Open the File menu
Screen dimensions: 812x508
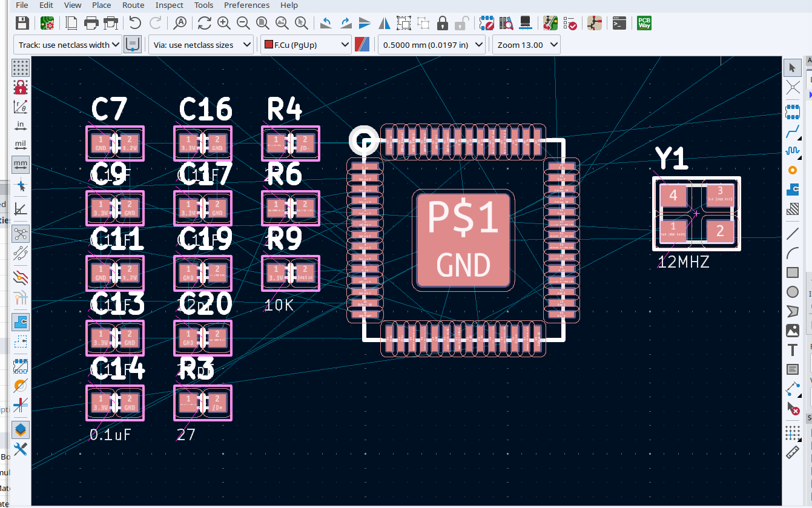click(x=22, y=5)
